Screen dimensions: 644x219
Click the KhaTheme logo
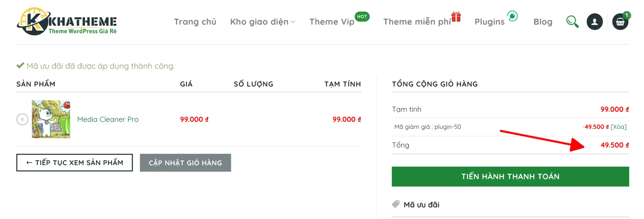point(67,21)
